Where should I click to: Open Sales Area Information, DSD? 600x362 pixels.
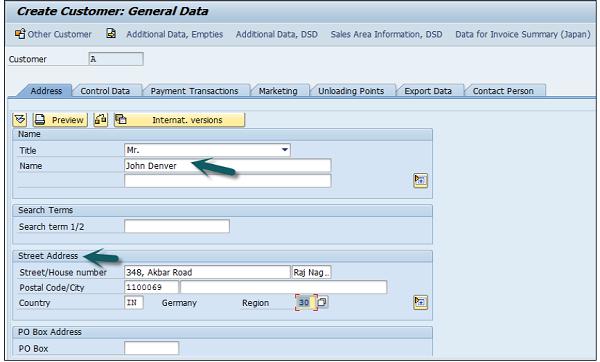click(x=386, y=34)
